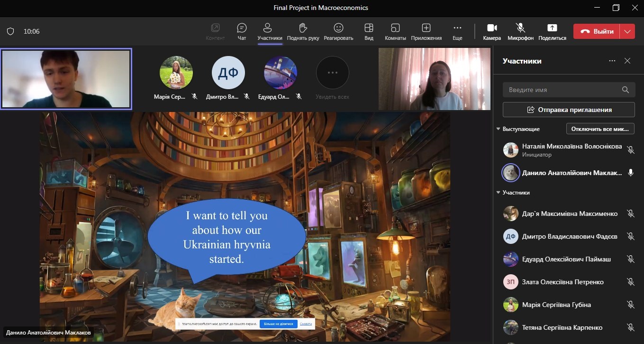Image resolution: width=644 pixels, height=344 pixels.
Task: Open the More actions (Еще) menu
Action: 457,28
